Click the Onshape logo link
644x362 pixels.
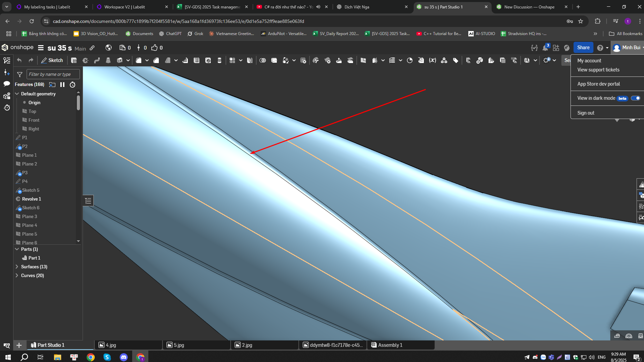tap(18, 48)
